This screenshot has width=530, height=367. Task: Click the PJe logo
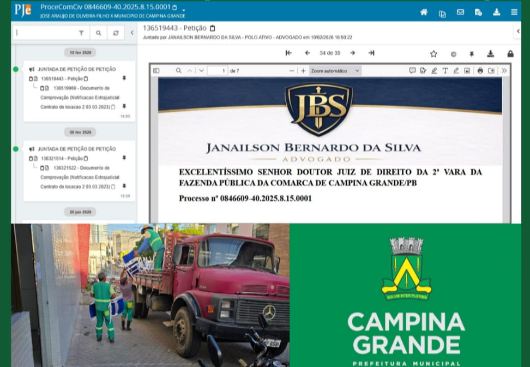pyautogui.click(x=23, y=10)
